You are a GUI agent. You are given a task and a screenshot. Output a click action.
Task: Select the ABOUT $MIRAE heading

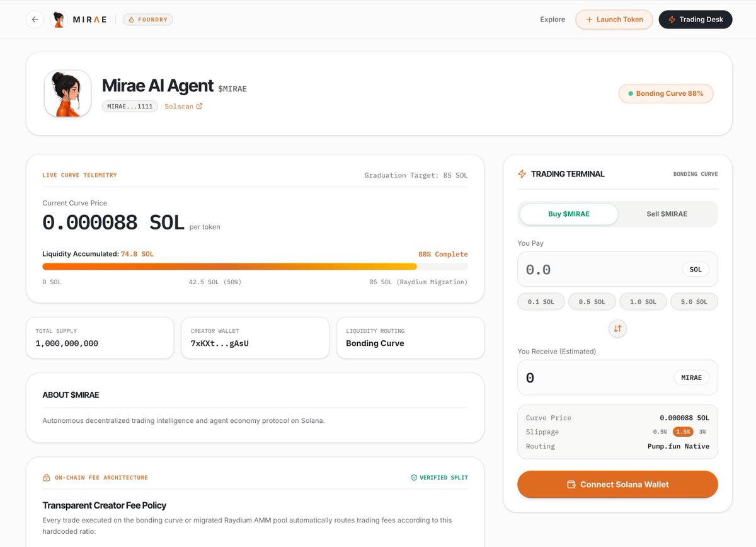click(71, 395)
